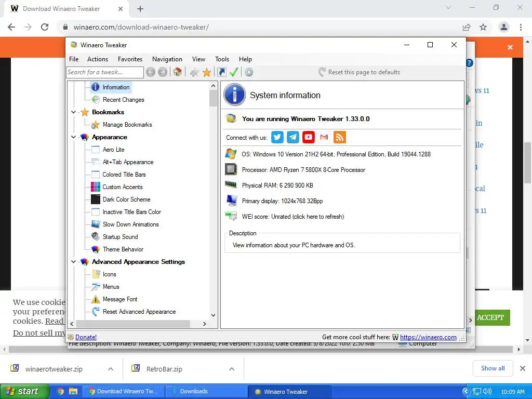The width and height of the screenshot is (532, 399).
Task: Open settings via the gear toolbar icon
Action: point(249,72)
